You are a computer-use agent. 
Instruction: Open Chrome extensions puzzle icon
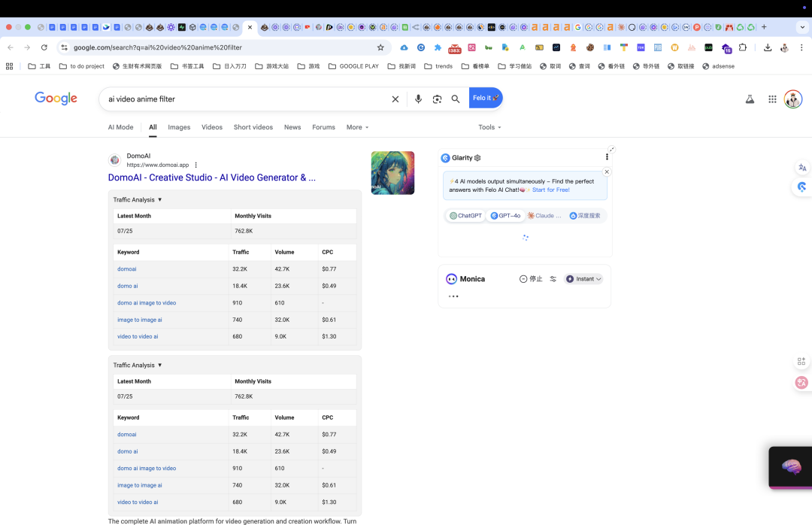743,47
